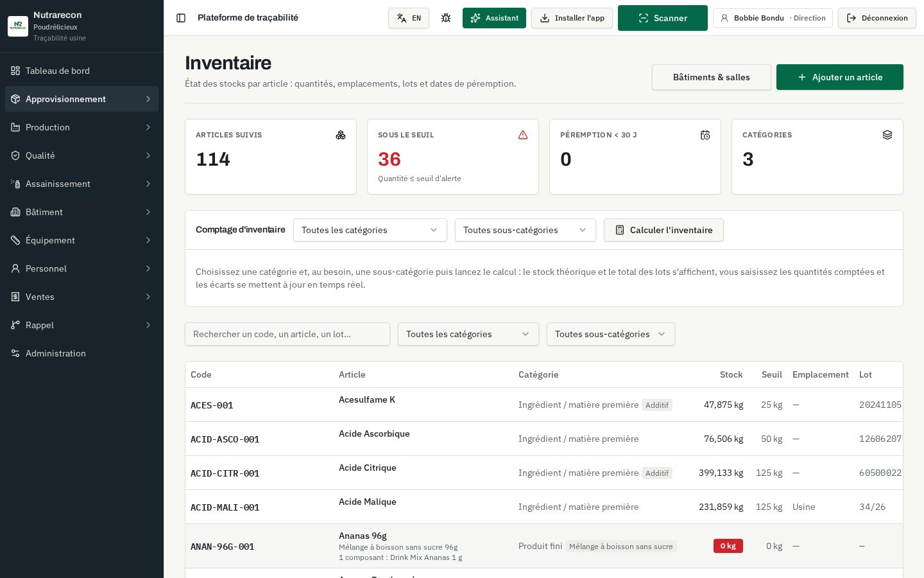Open Comptage category dropdown
Screen dimensions: 924x578
[370, 230]
